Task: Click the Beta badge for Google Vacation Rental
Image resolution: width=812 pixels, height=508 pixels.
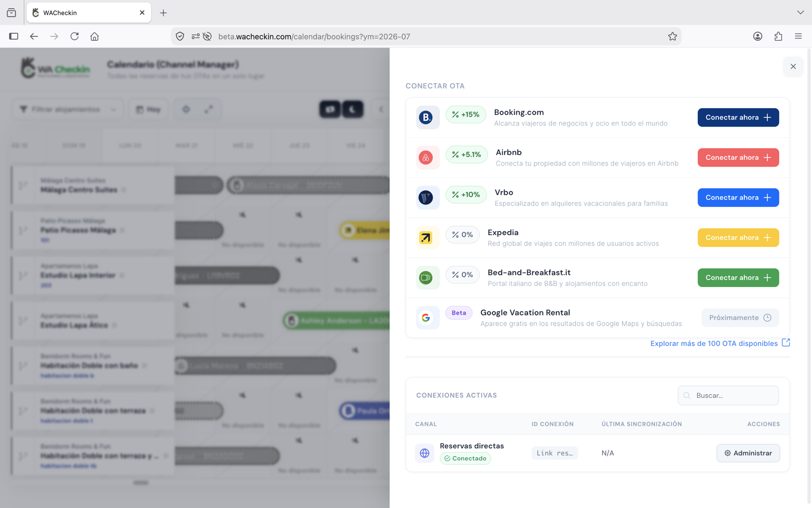Action: click(459, 313)
